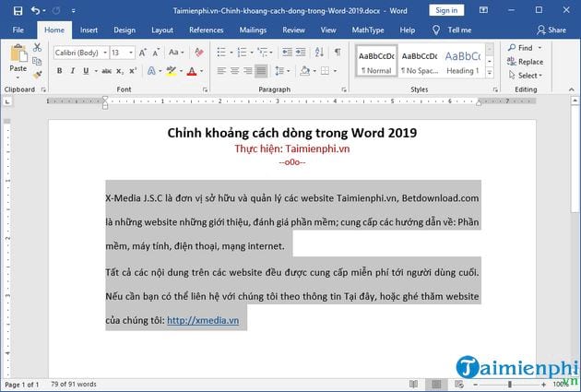
Task: Switch to the Layout tab
Action: (x=162, y=30)
